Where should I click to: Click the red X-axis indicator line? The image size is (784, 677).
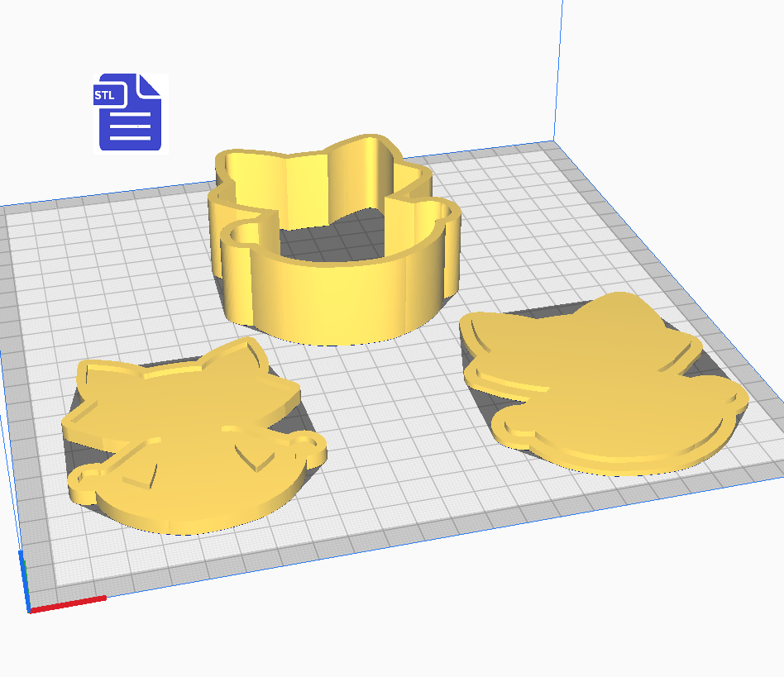coord(68,604)
